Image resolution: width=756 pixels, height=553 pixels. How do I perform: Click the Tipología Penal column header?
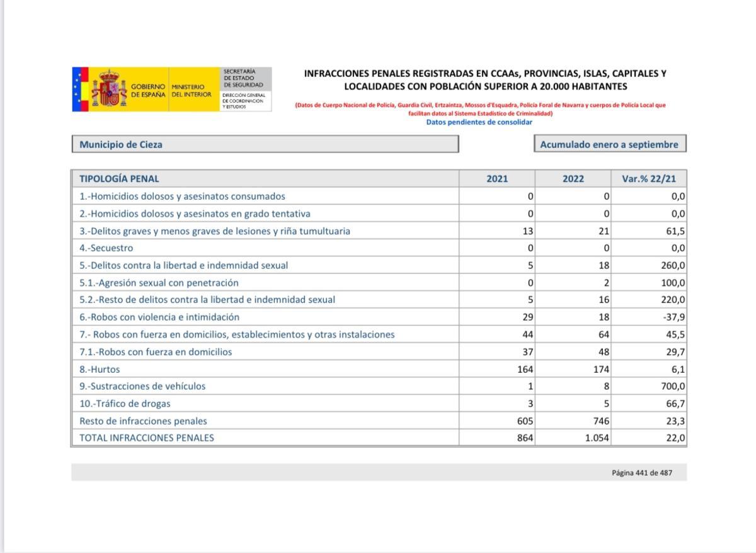pos(120,179)
